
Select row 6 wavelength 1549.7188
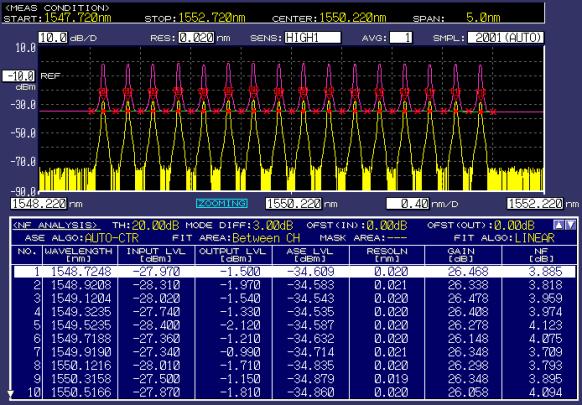(x=81, y=339)
